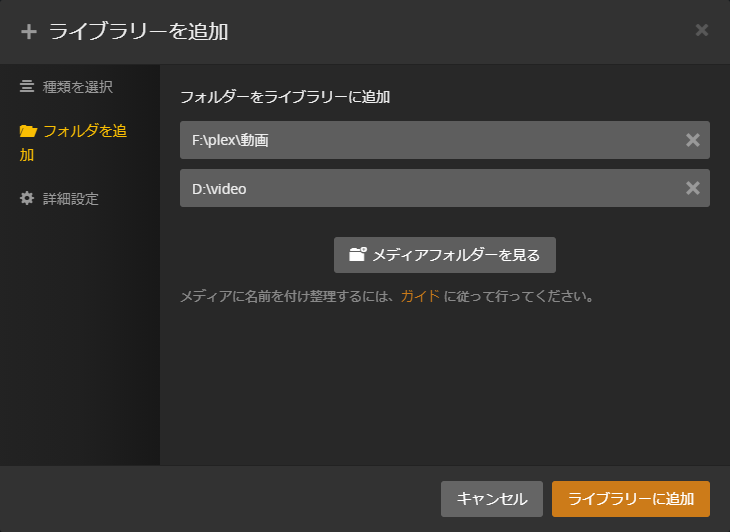Viewport: 730px width, 532px height.
Task: Click the list icon beside 種類を選択
Action: (x=27, y=86)
